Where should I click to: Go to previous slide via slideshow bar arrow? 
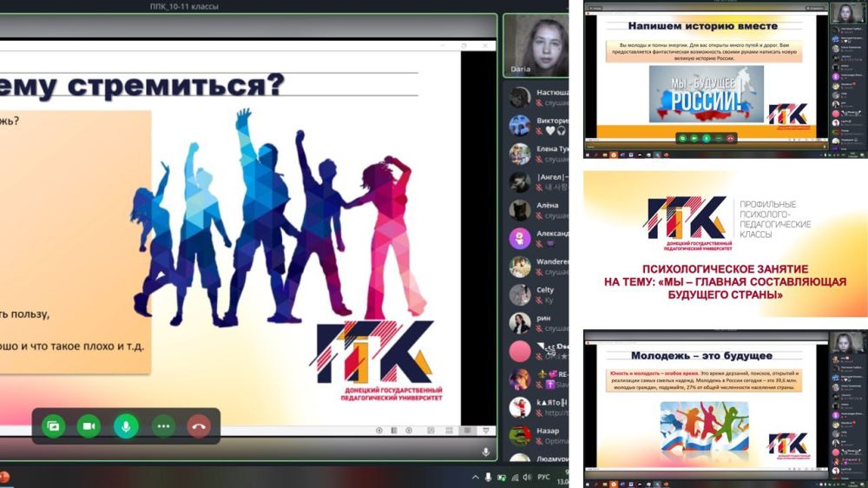pos(379,431)
